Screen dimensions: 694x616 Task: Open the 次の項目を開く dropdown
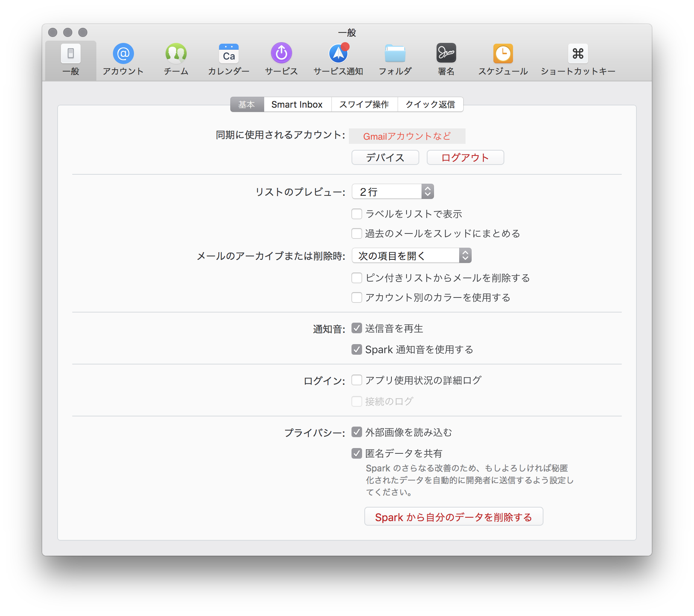(411, 255)
